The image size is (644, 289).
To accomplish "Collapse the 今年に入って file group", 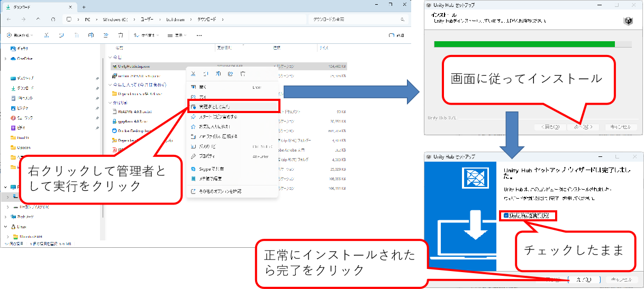I will click(x=110, y=85).
